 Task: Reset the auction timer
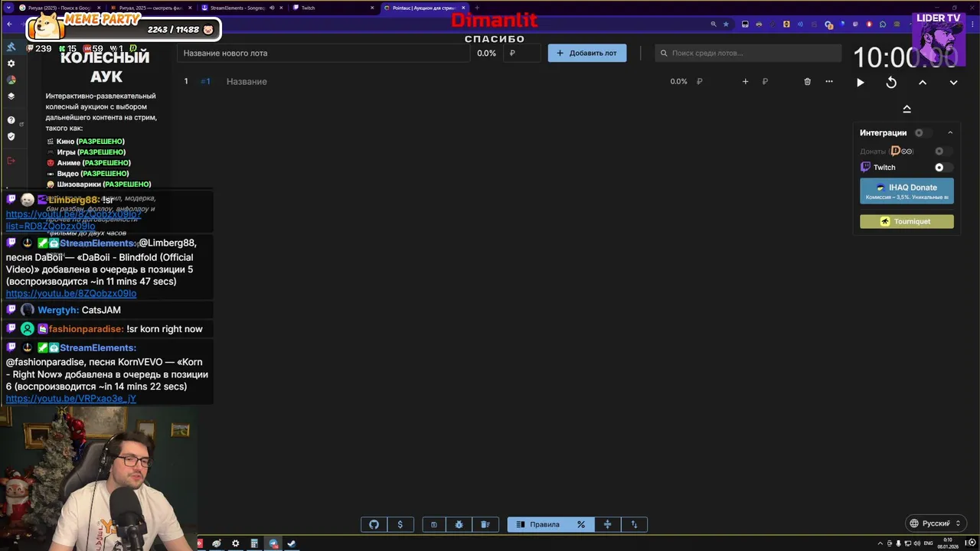click(891, 83)
